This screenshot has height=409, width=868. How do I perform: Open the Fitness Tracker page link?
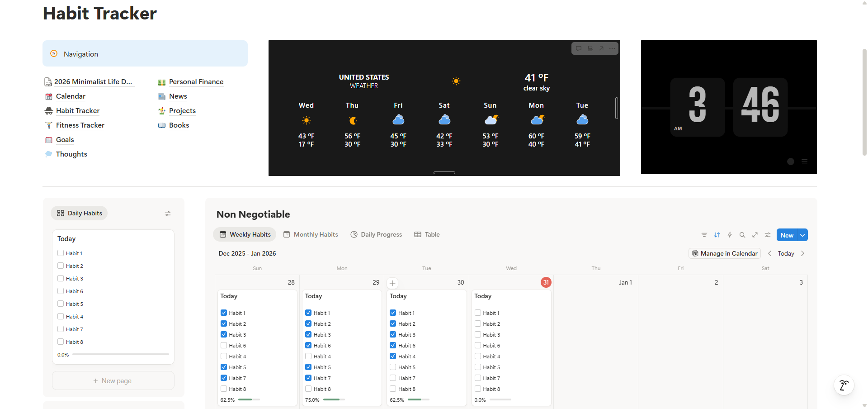(80, 125)
